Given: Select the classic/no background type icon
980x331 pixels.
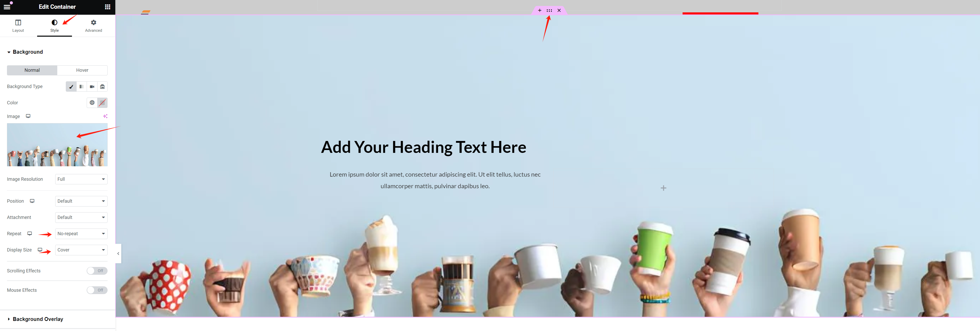Looking at the screenshot, I should click(71, 86).
